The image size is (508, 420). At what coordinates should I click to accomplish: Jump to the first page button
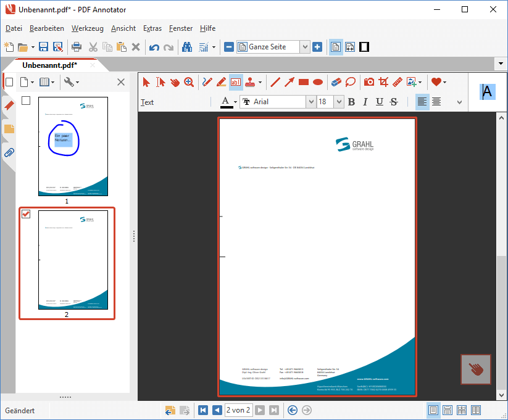[203, 410]
